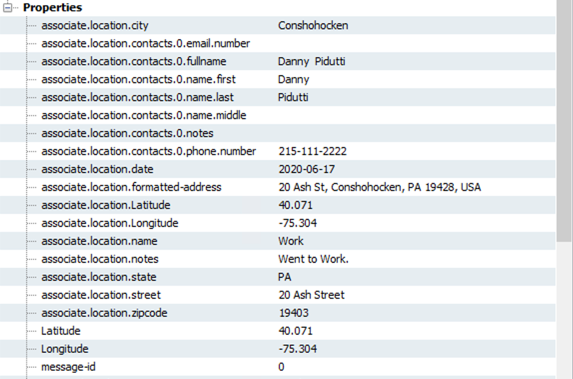573x379 pixels.
Task: Select the standalone Latitude property
Action: pyautogui.click(x=61, y=331)
